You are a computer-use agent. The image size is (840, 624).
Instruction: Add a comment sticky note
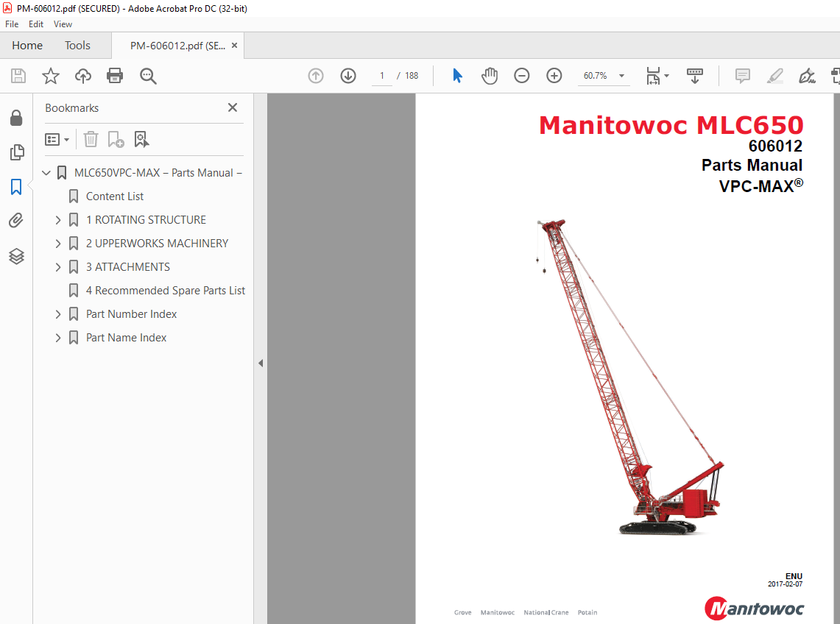click(x=743, y=76)
